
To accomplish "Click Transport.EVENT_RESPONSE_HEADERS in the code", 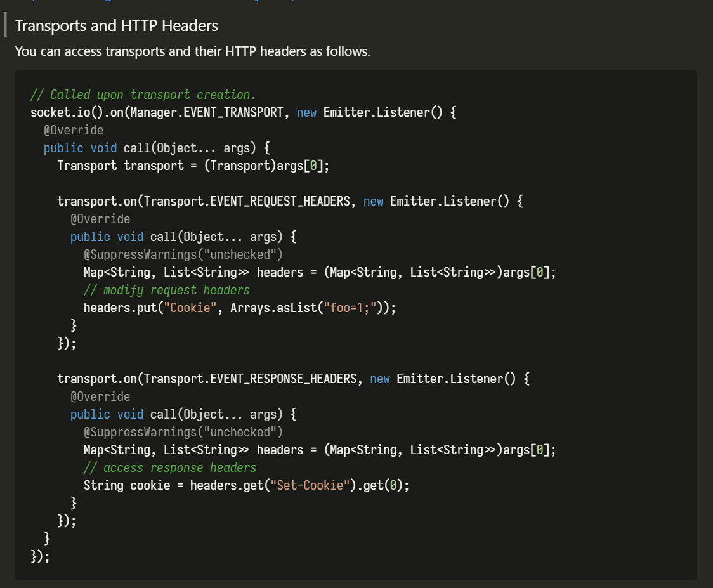I will [x=250, y=378].
